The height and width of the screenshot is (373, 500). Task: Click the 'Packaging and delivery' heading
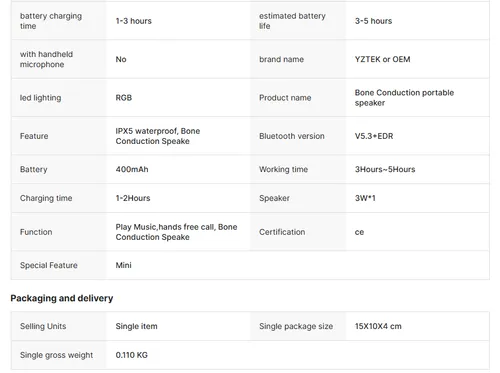pos(62,298)
